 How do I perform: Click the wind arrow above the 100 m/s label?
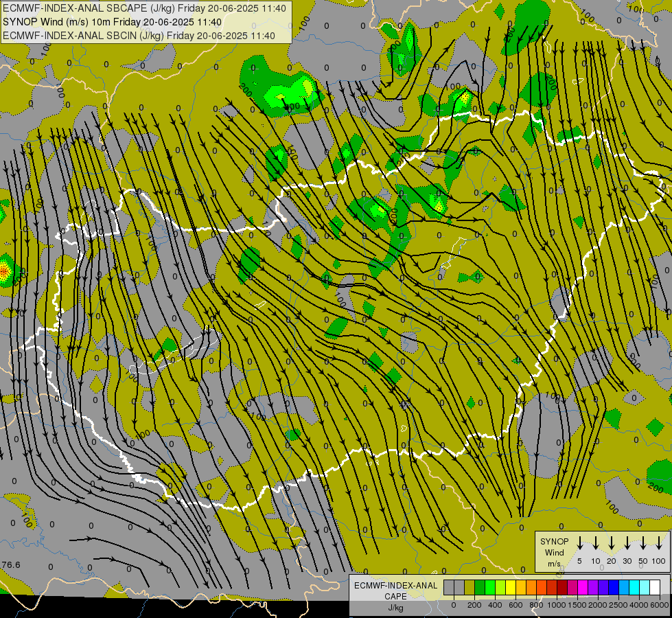point(659,543)
